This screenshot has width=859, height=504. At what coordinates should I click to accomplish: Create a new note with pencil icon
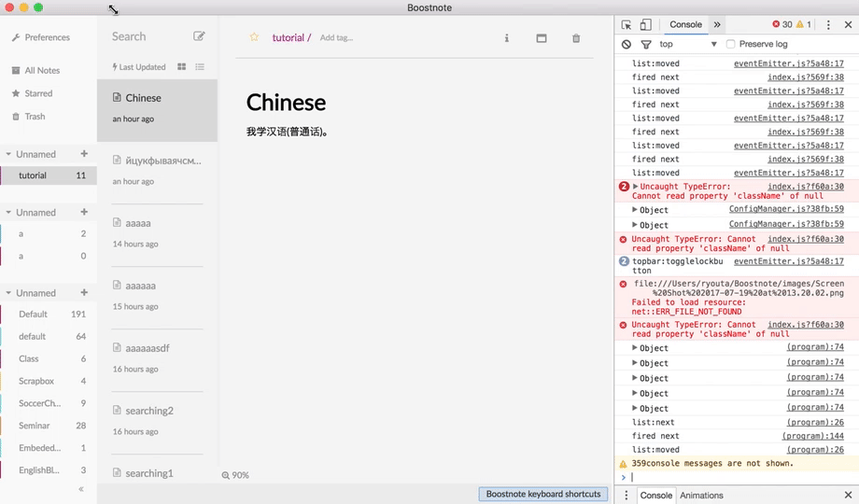point(199,36)
